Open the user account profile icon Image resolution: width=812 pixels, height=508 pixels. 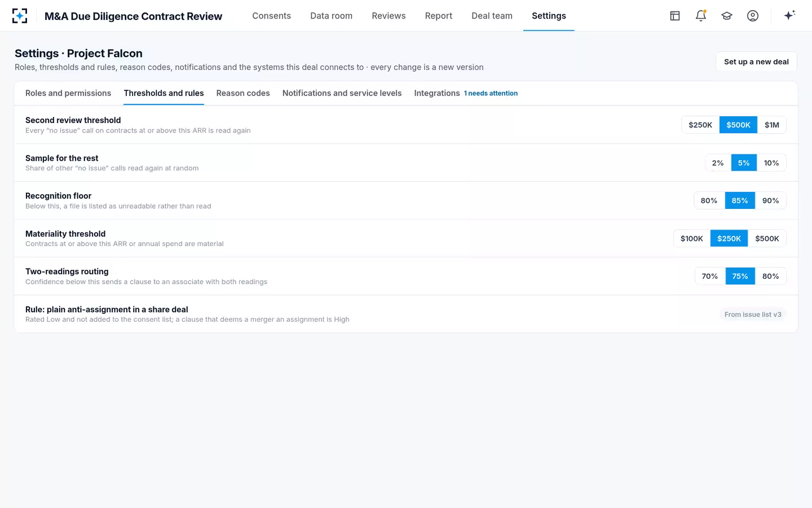[753, 16]
